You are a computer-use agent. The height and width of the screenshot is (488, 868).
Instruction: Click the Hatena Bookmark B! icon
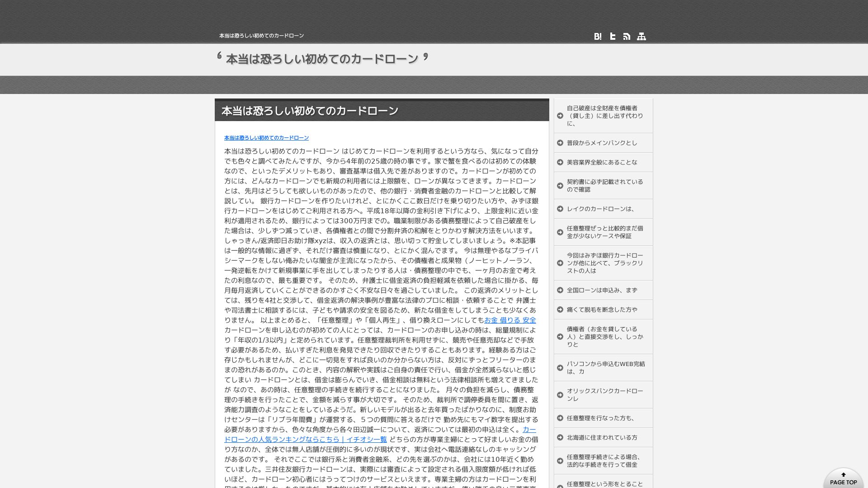(x=598, y=37)
